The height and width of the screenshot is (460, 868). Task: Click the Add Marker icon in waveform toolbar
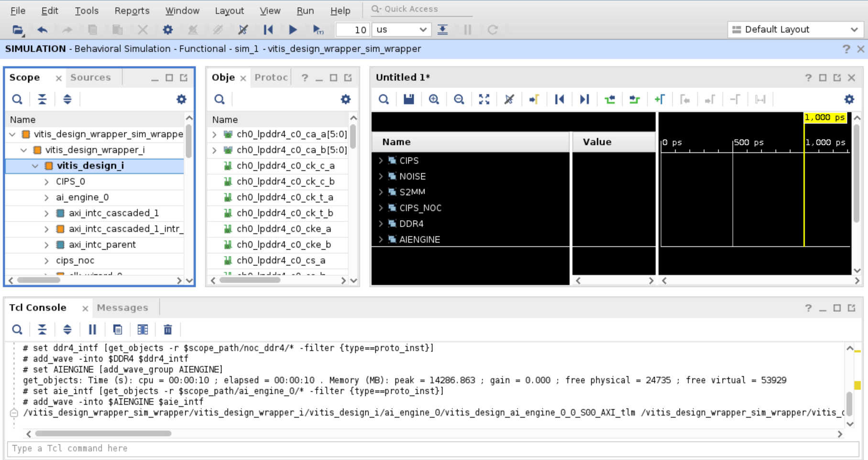pos(659,99)
